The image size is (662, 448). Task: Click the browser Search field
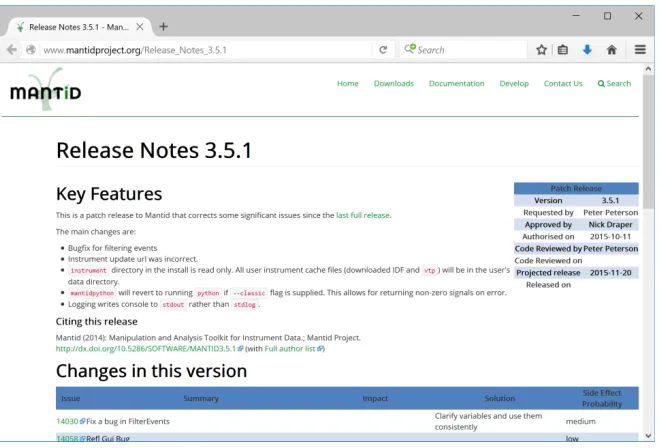coord(463,50)
